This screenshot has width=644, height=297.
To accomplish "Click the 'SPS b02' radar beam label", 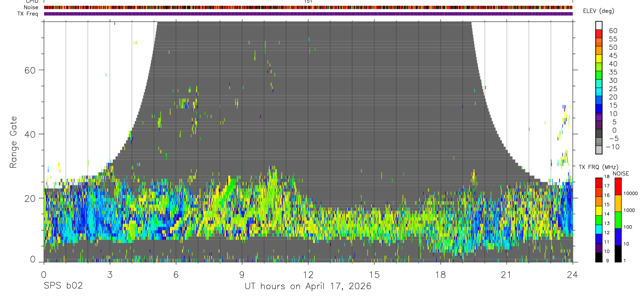I will tap(62, 286).
